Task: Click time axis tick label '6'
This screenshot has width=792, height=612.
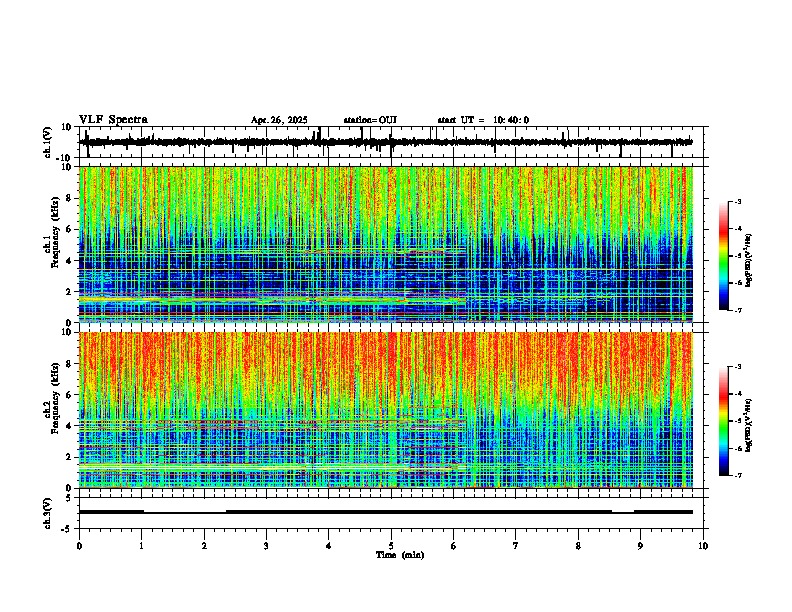Action: point(454,546)
